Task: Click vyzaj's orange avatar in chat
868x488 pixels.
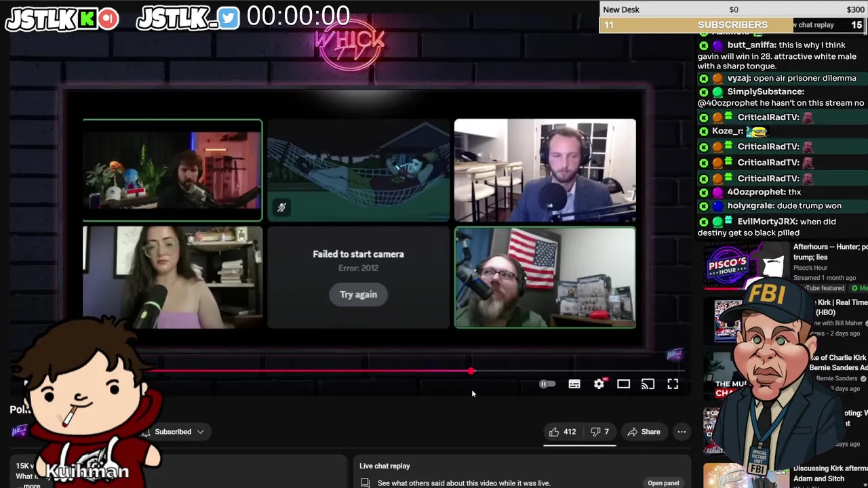Action: [x=717, y=79]
